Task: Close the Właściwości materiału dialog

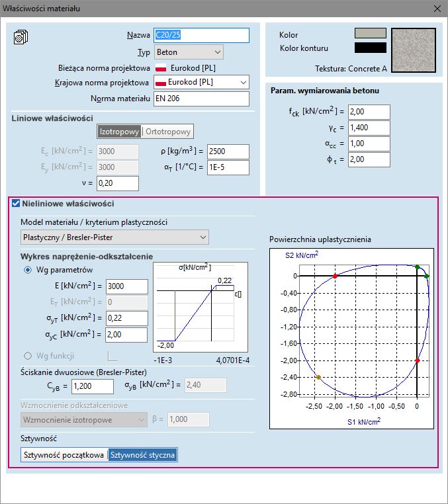Action: point(437,9)
